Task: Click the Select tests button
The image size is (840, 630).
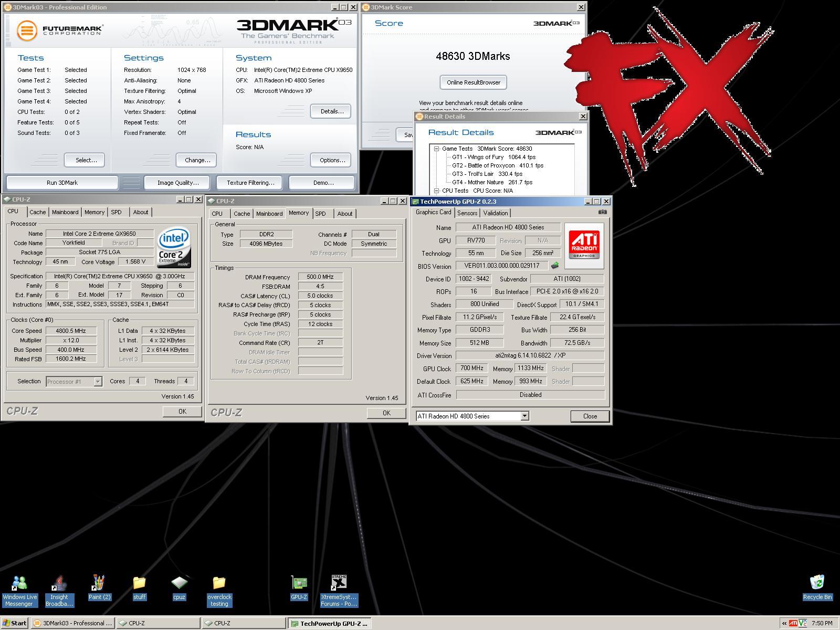Action: tap(86, 160)
